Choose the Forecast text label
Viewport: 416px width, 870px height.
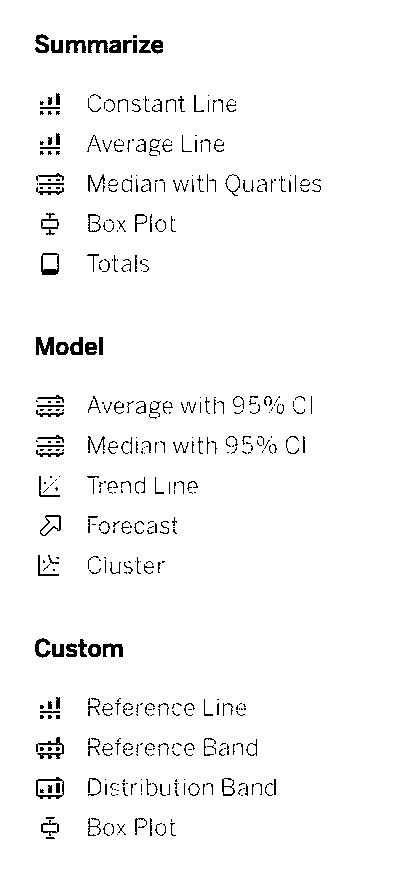(133, 526)
